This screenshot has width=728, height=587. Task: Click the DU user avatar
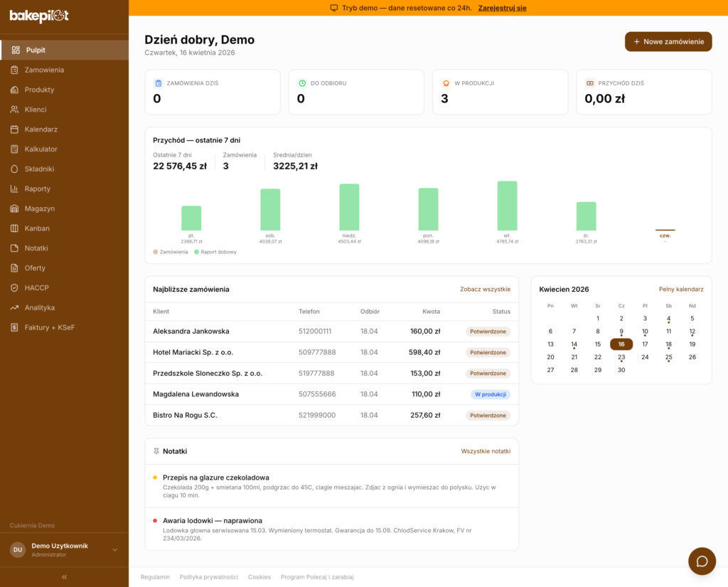point(18,550)
